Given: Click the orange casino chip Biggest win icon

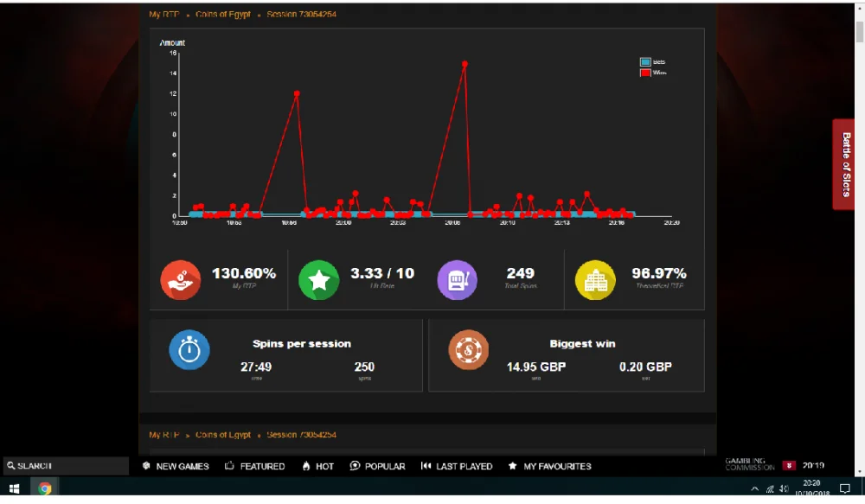Looking at the screenshot, I should 468,349.
